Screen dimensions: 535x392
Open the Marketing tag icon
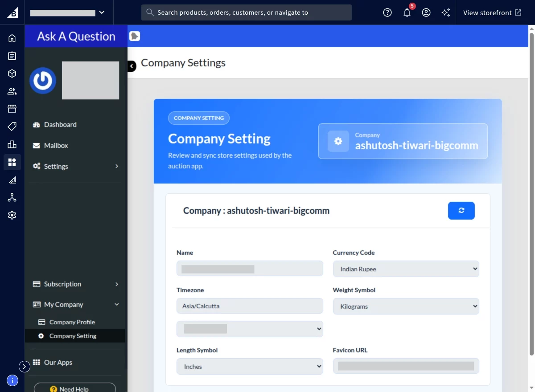click(x=12, y=127)
